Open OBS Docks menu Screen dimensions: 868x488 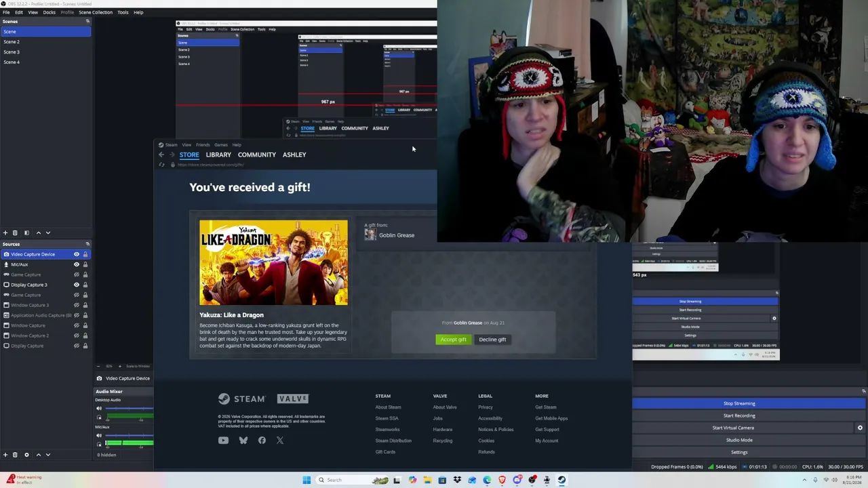tap(50, 12)
